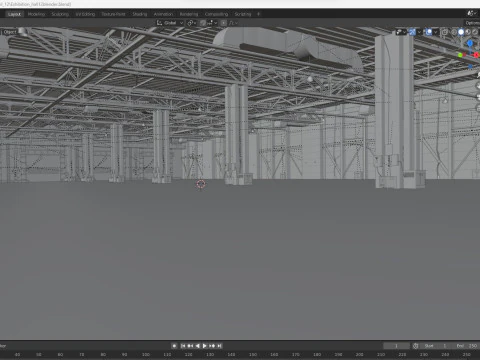
Task: Select solid viewport shading
Action: pyautogui.click(x=461, y=32)
